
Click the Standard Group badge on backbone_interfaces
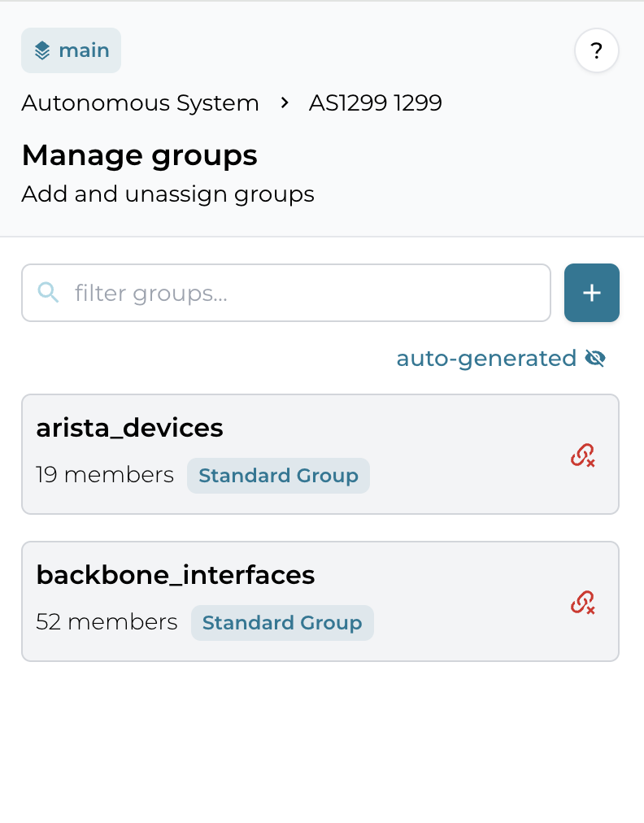(282, 622)
